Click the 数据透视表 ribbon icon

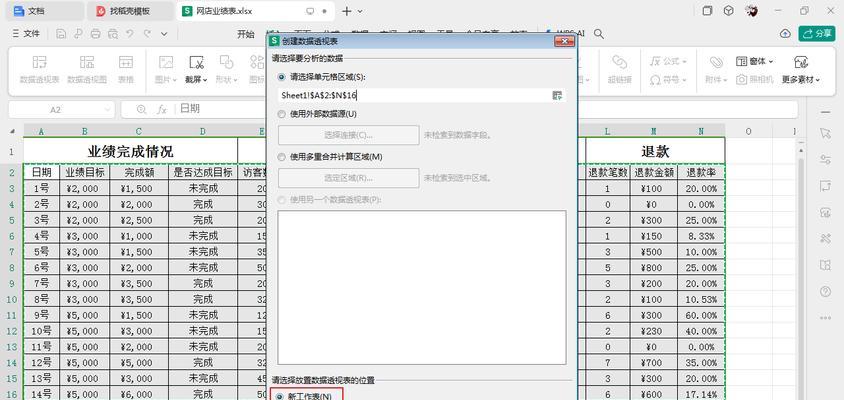pyautogui.click(x=39, y=62)
